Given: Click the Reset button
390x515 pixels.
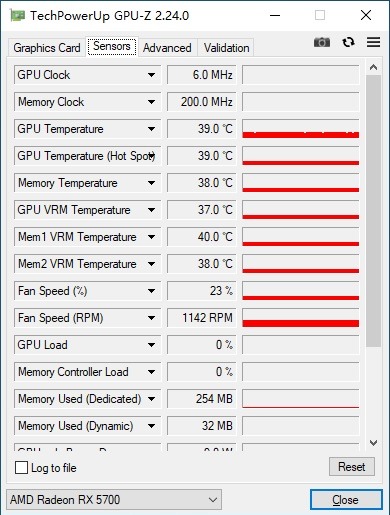Looking at the screenshot, I should point(352,467).
